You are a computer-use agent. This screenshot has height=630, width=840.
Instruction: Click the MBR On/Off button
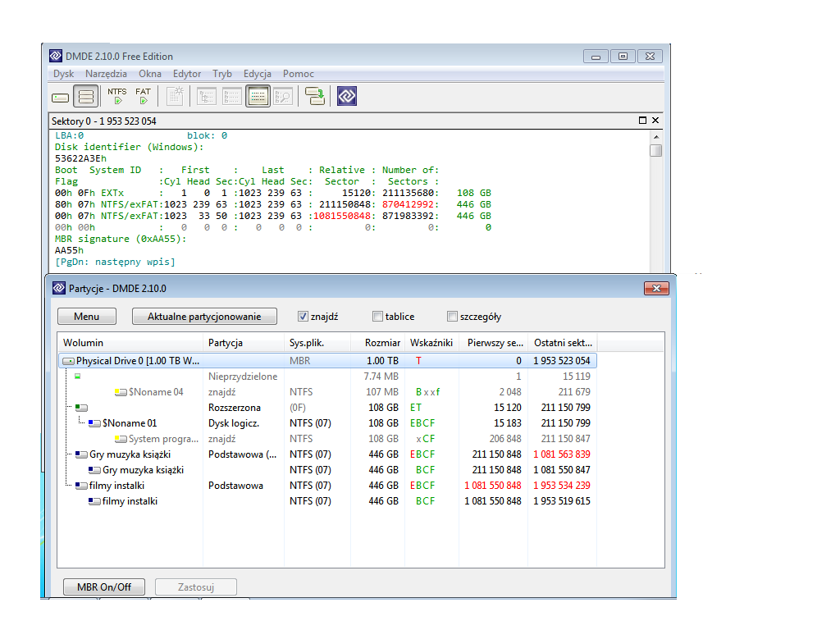click(x=104, y=587)
